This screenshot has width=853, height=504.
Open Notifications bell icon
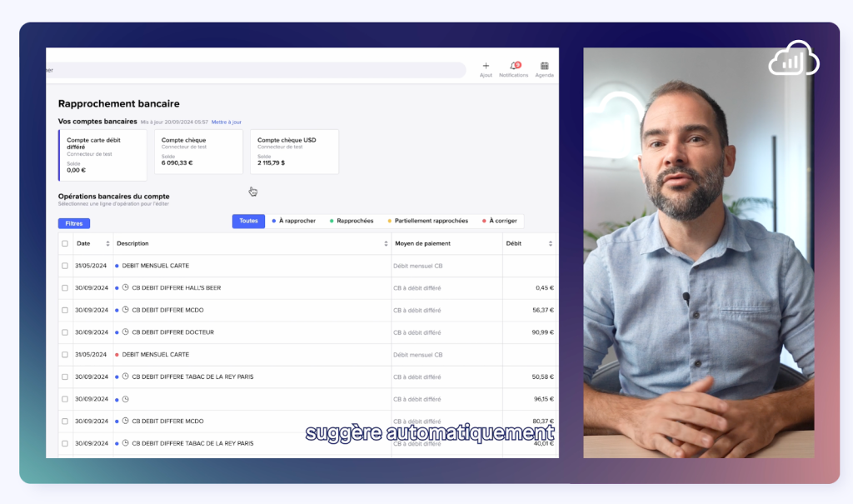pos(513,66)
